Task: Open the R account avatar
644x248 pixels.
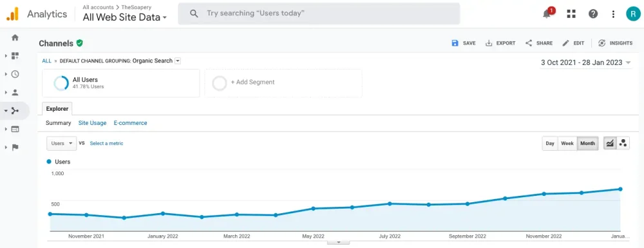Action: click(x=633, y=14)
